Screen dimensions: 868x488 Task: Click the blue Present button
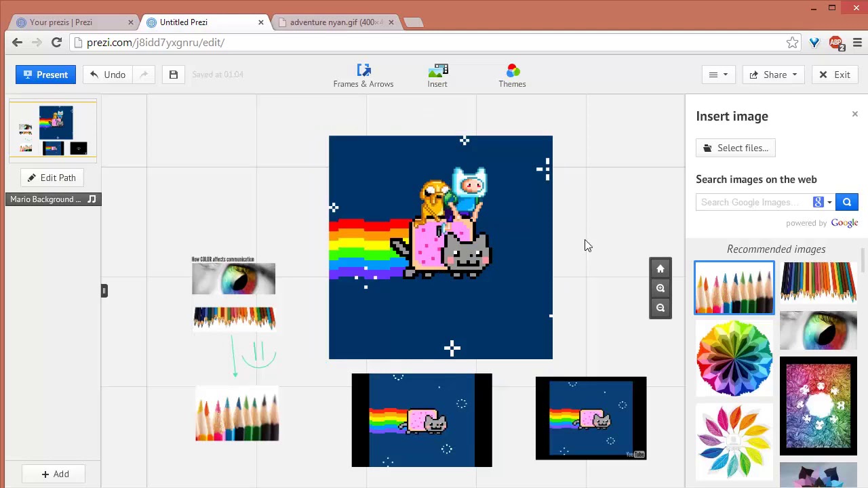click(45, 75)
